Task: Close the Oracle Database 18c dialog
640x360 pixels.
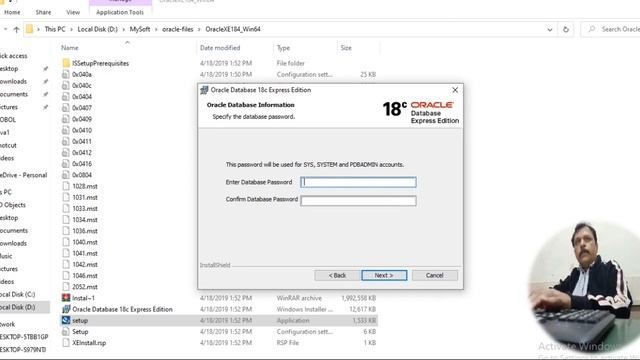Action: [x=455, y=90]
